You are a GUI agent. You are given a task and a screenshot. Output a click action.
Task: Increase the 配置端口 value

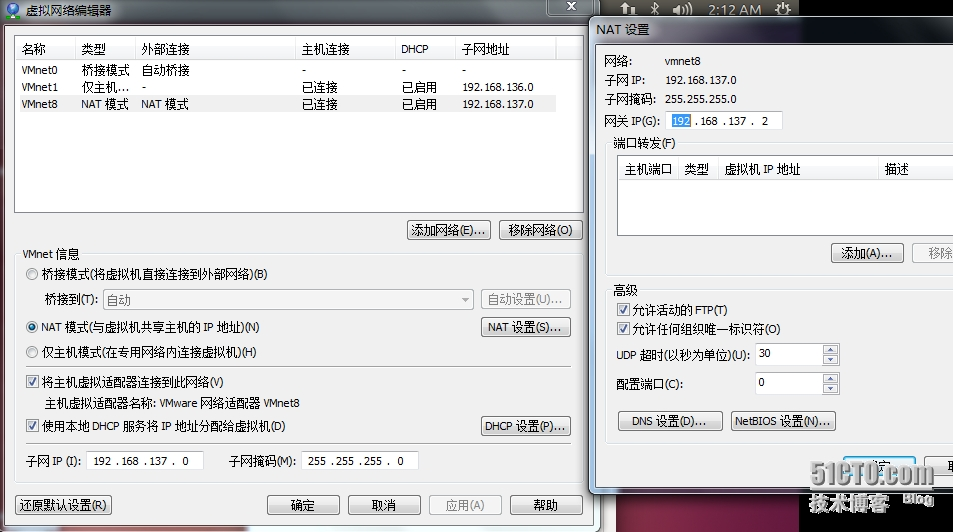tap(830, 379)
